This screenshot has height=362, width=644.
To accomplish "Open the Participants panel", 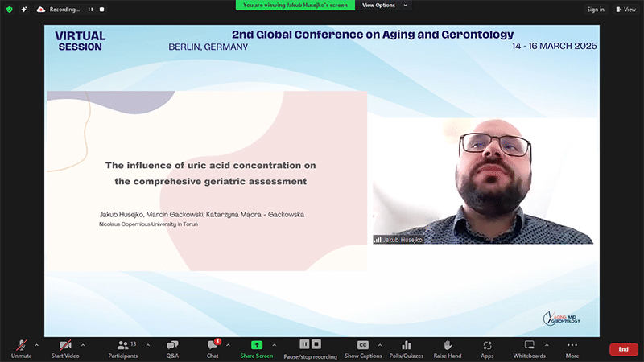I will 123,346.
